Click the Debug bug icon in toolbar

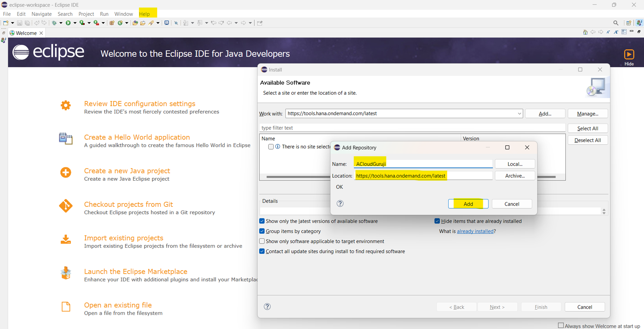[x=54, y=23]
